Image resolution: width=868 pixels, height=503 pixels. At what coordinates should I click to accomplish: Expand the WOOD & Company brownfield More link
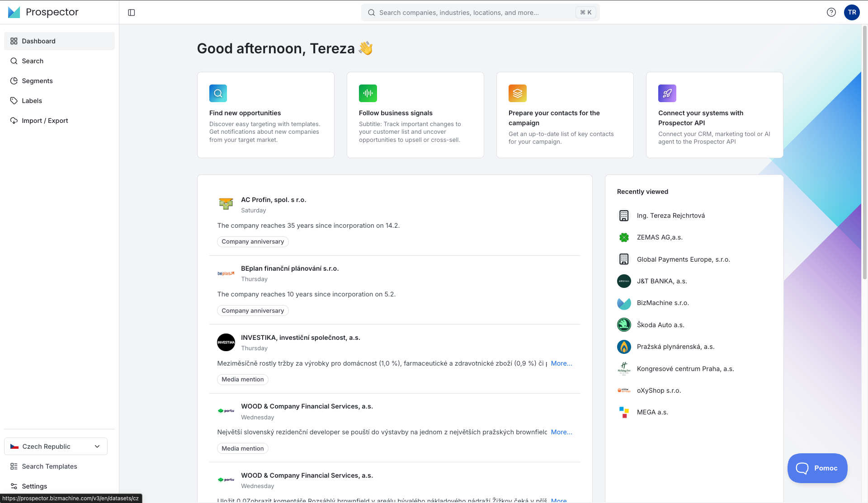pos(561,432)
